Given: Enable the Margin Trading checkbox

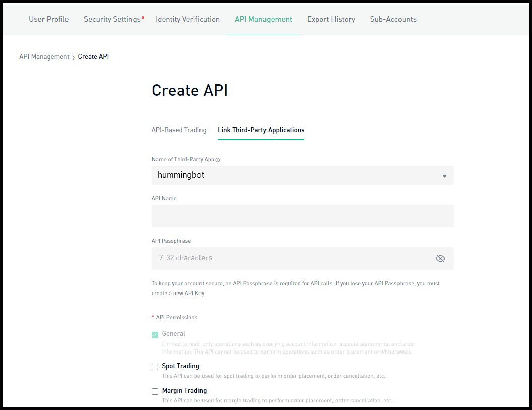Looking at the screenshot, I should [x=155, y=391].
